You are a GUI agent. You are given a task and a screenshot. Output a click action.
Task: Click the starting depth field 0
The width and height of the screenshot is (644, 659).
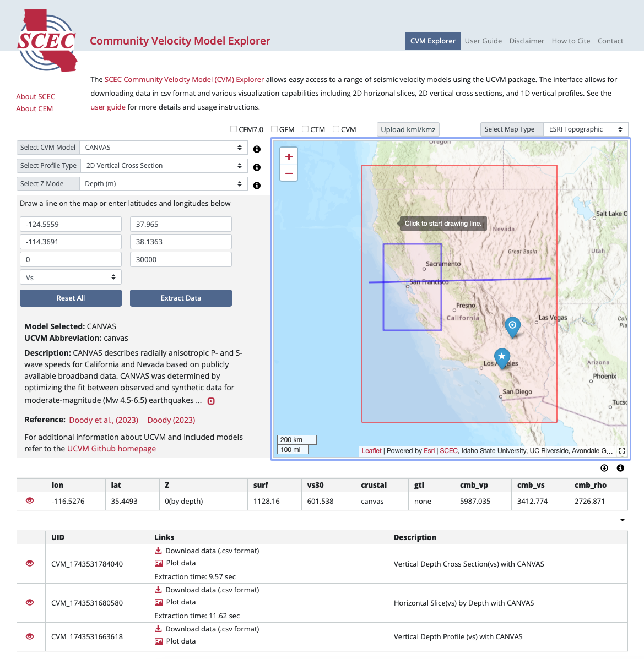(x=71, y=259)
